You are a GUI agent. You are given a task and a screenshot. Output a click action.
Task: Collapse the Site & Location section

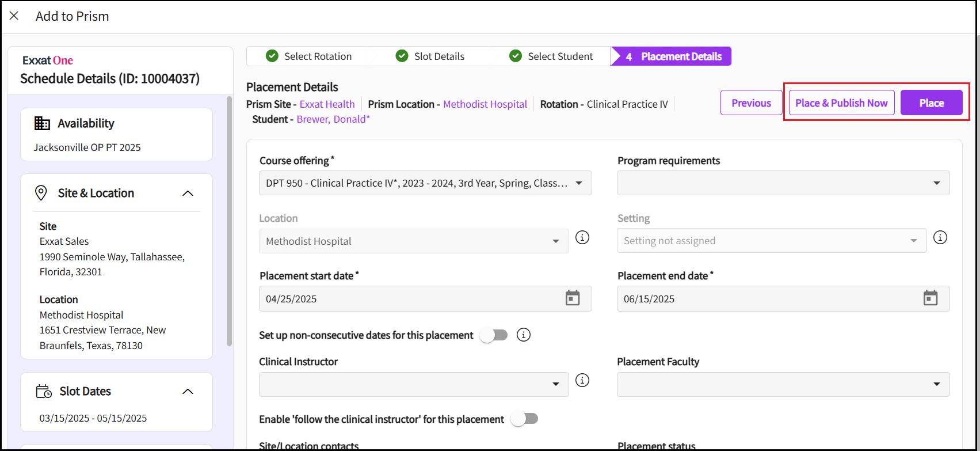(x=188, y=194)
